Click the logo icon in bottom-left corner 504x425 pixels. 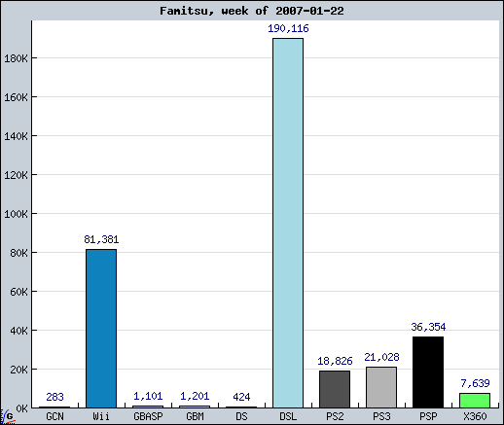click(x=7, y=416)
